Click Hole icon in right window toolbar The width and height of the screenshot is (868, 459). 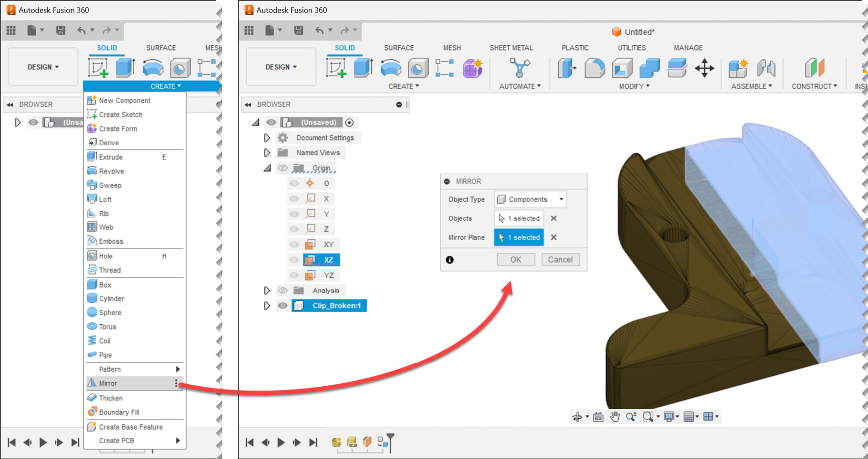418,68
